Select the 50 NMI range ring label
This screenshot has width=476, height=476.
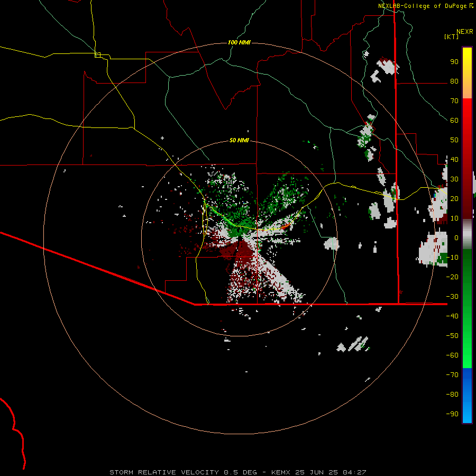239,140
